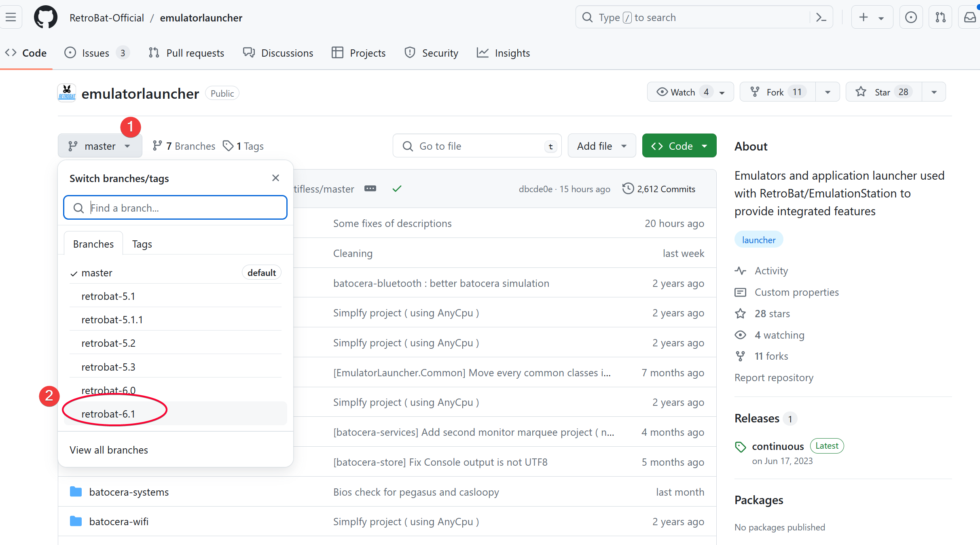Expand the commit message ellipsis button
The width and height of the screenshot is (980, 545).
(x=370, y=189)
